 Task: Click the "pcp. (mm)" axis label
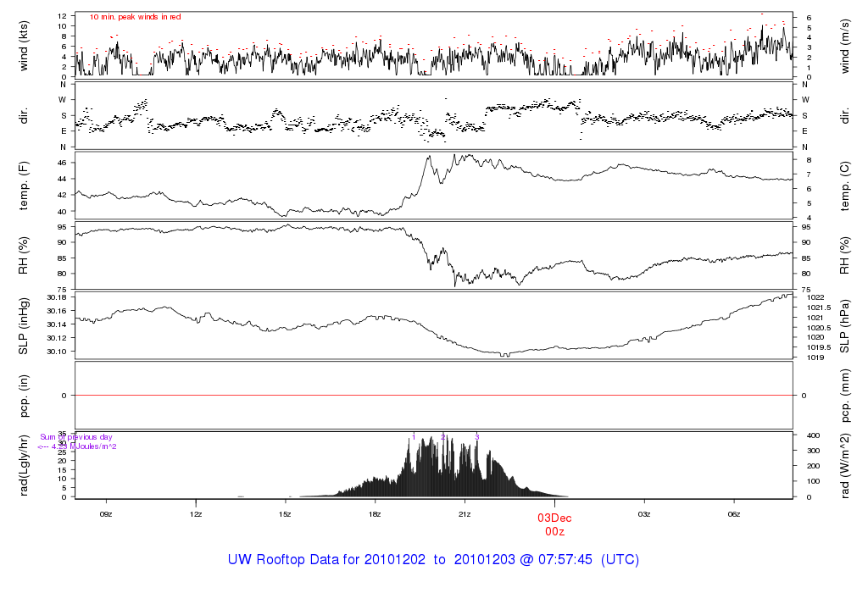click(x=845, y=396)
